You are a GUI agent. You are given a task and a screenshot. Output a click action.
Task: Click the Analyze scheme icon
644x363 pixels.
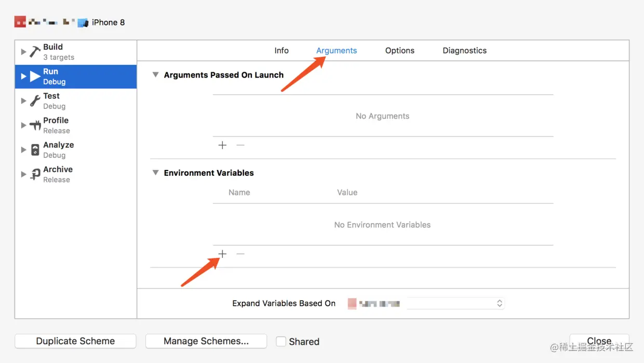pos(35,150)
